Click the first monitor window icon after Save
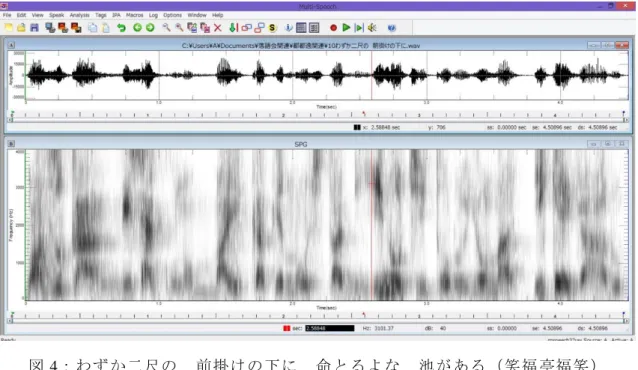Viewport: 638px width, 370px height. point(50,28)
